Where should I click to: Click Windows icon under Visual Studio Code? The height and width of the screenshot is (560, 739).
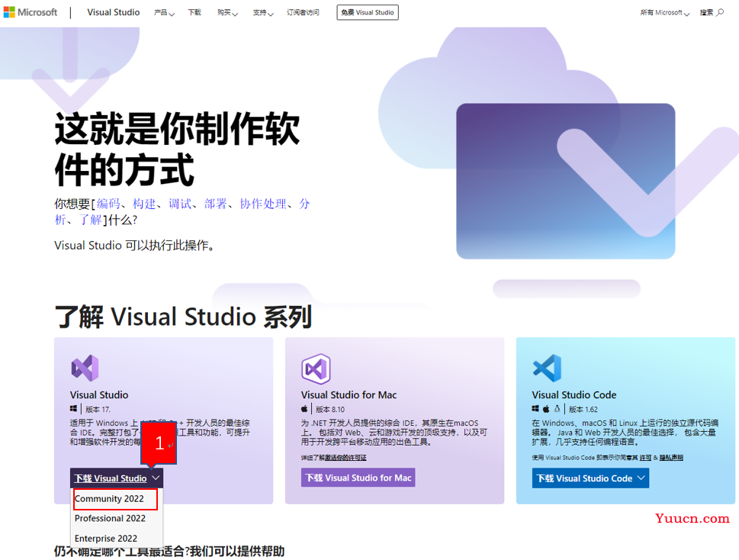[535, 409]
